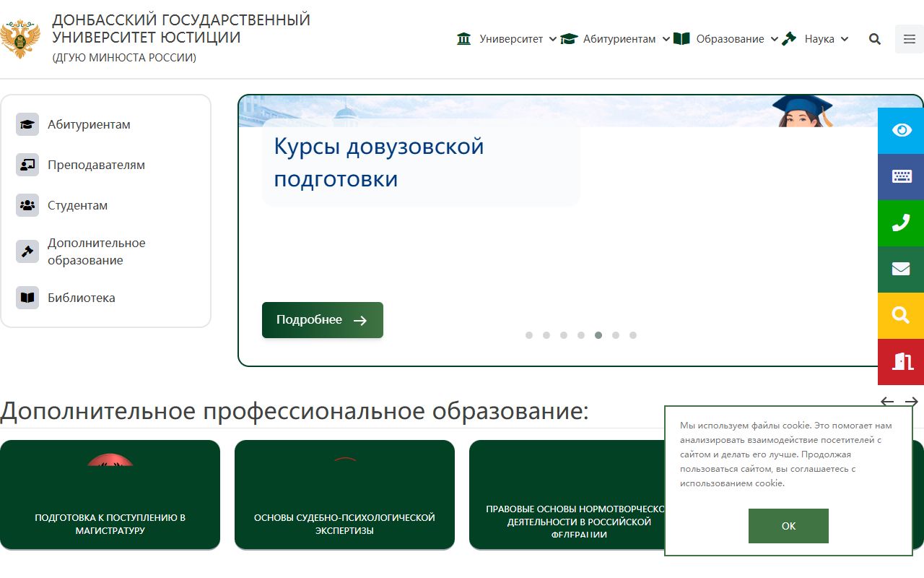Click the university coat of arms logo
Viewport: 924px width, 578px height.
(x=20, y=39)
